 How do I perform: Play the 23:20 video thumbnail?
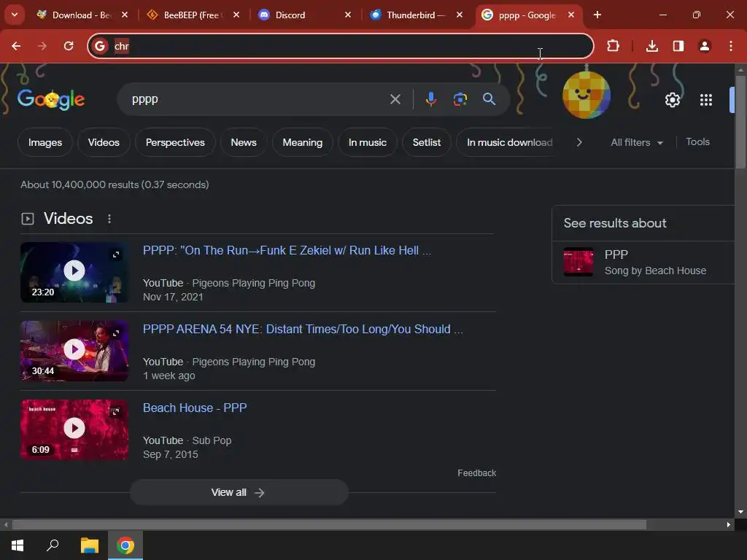tap(74, 273)
